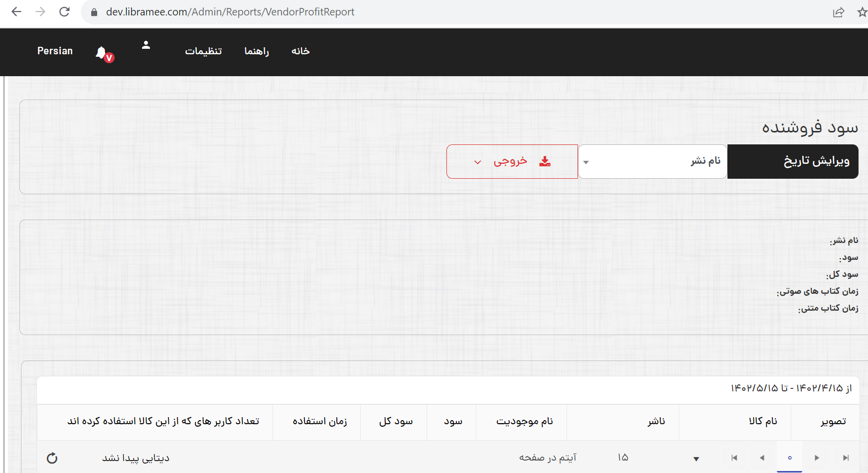868x473 pixels.
Task: Click the ویرایش تاریخ button
Action: pyautogui.click(x=793, y=161)
